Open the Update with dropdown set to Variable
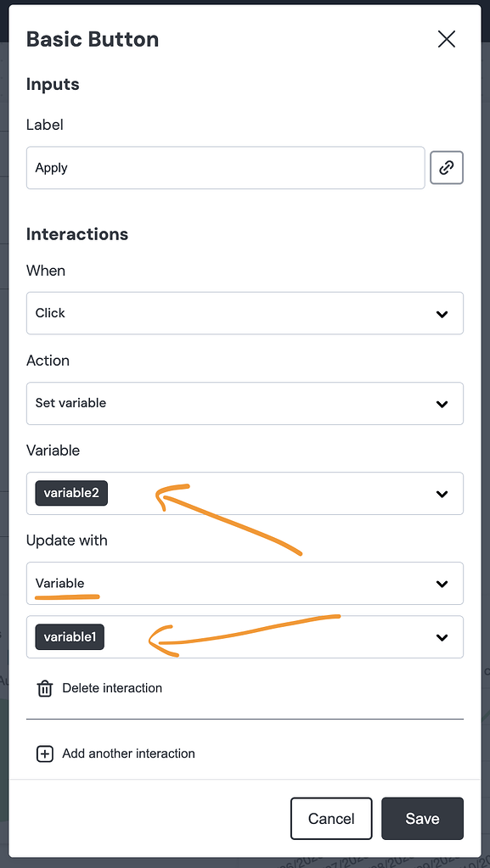Screen dimensions: 490x868 (245, 583)
